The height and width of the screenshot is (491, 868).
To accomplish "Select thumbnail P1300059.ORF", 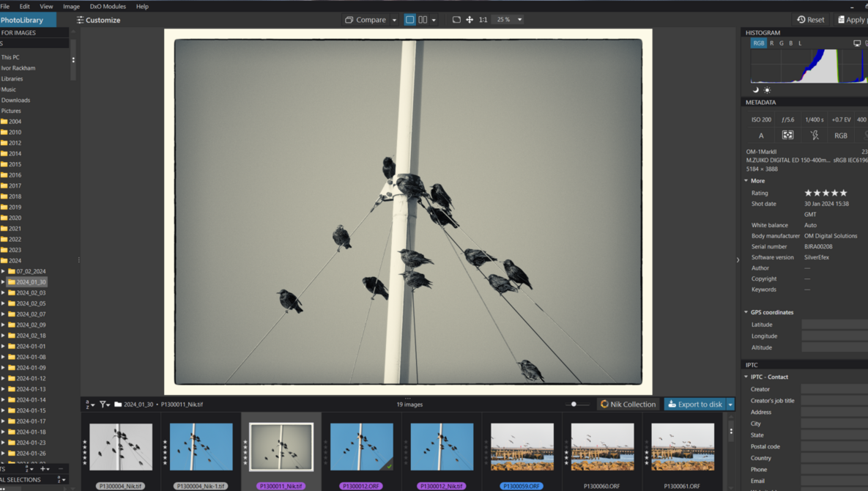I will point(522,447).
